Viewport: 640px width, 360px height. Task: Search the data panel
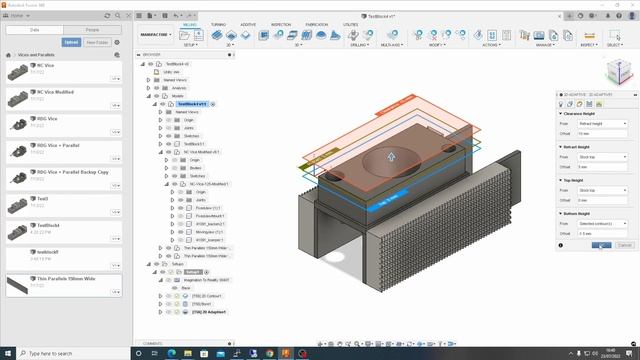(x=118, y=16)
